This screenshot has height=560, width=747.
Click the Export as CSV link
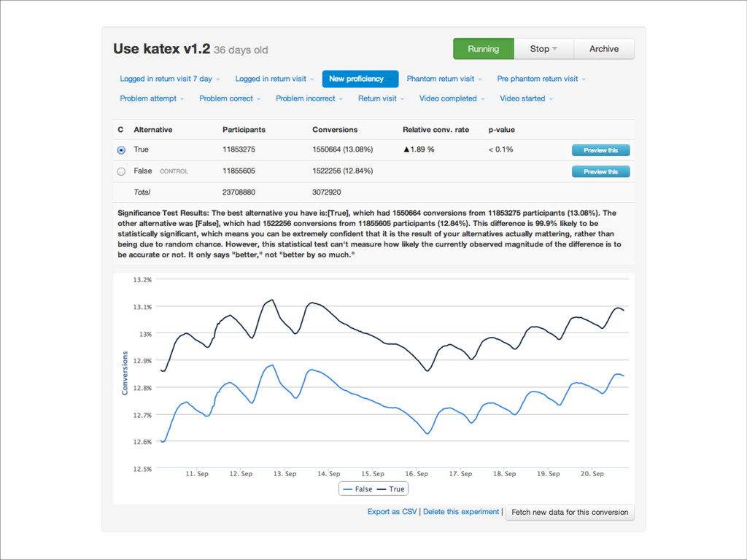[392, 511]
